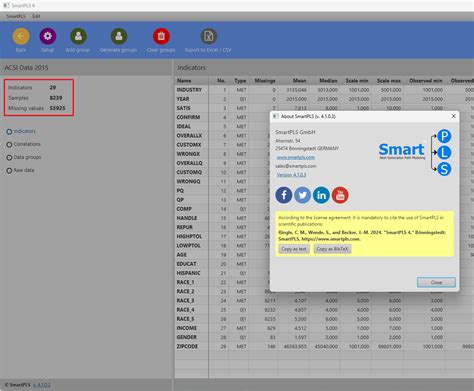
Task: Open the Facebook icon in About dialog
Action: (x=284, y=195)
